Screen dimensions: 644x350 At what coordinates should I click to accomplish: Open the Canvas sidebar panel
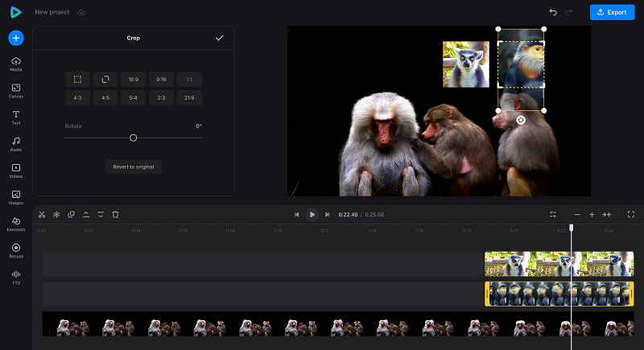point(16,91)
